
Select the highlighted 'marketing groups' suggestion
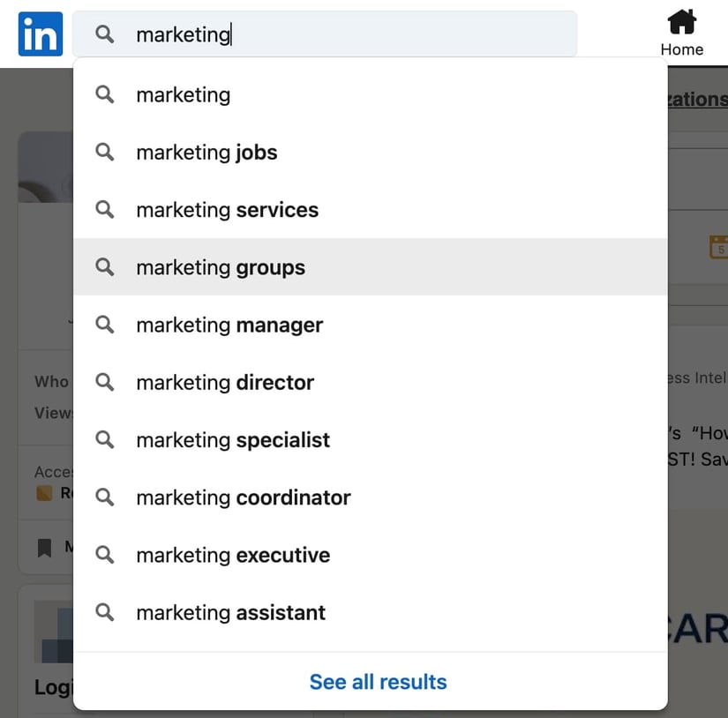(220, 266)
